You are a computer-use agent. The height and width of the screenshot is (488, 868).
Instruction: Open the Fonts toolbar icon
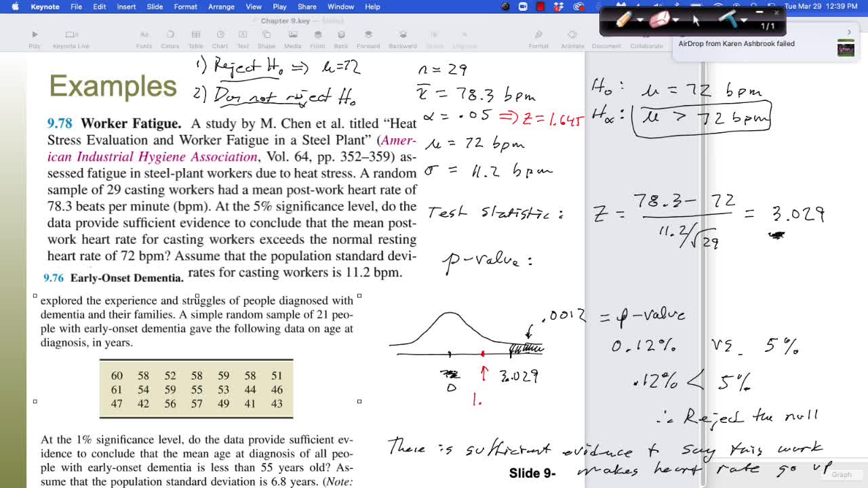click(x=144, y=39)
